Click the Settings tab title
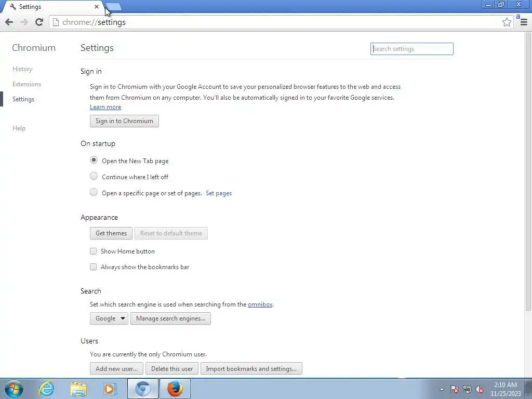This screenshot has width=532, height=399. pos(30,7)
